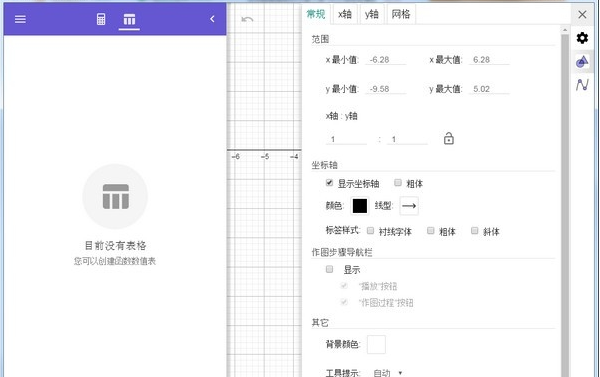Viewport: 600px width, 377px height.
Task: Switch to the calculator algebra view
Action: point(101,19)
